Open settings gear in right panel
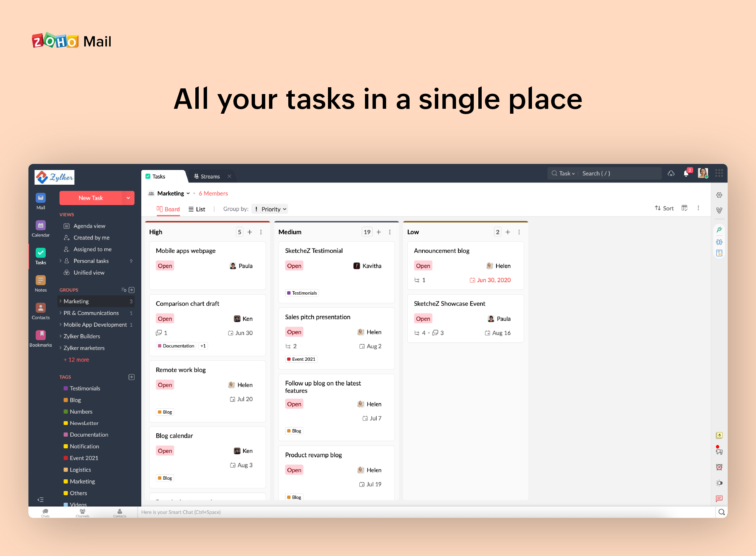 (x=719, y=195)
